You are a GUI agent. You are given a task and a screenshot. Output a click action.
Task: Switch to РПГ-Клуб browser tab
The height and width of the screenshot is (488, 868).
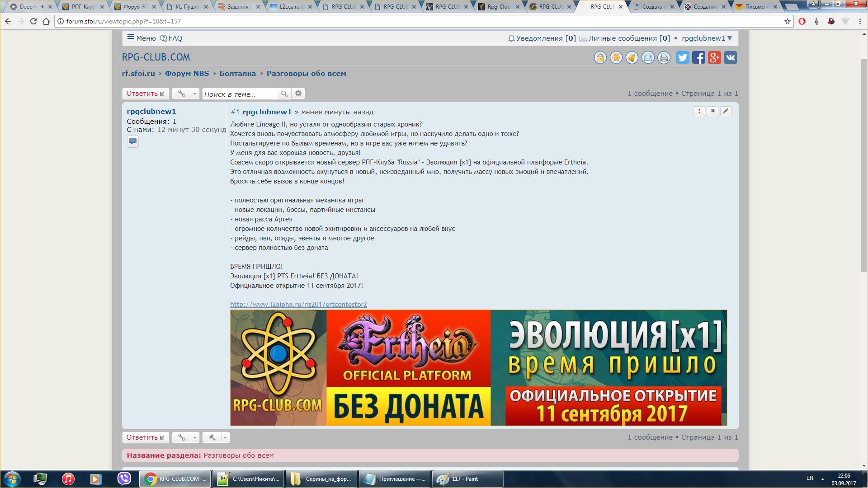pyautogui.click(x=83, y=7)
